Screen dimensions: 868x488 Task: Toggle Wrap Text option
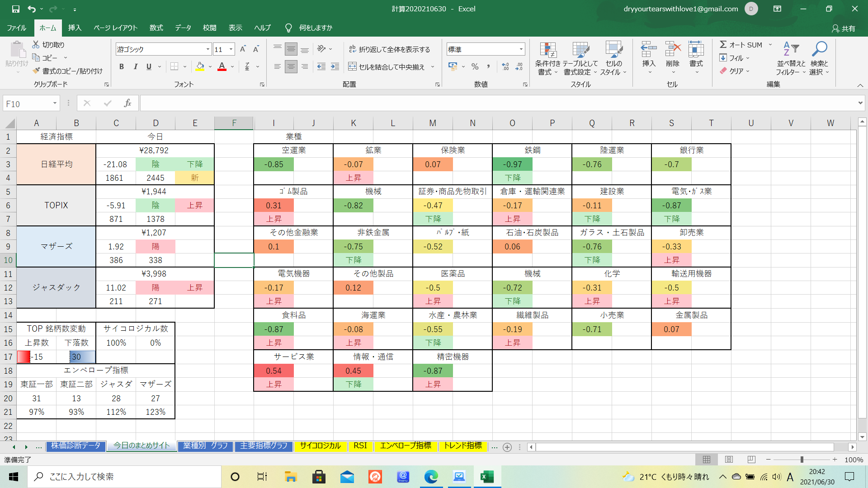point(389,49)
